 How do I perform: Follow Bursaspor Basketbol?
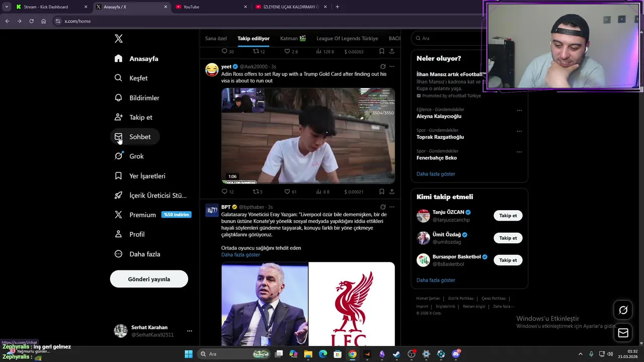(508, 260)
